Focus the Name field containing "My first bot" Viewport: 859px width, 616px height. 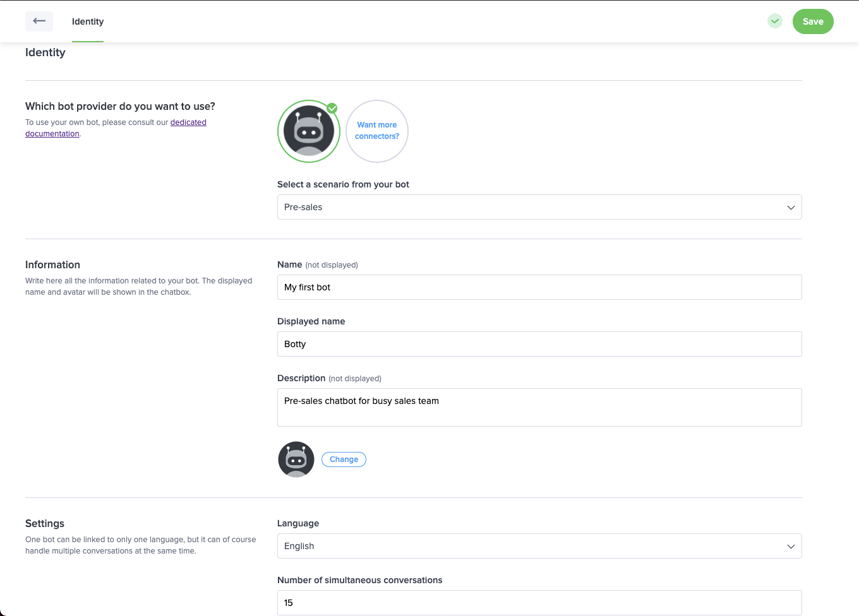click(x=539, y=287)
